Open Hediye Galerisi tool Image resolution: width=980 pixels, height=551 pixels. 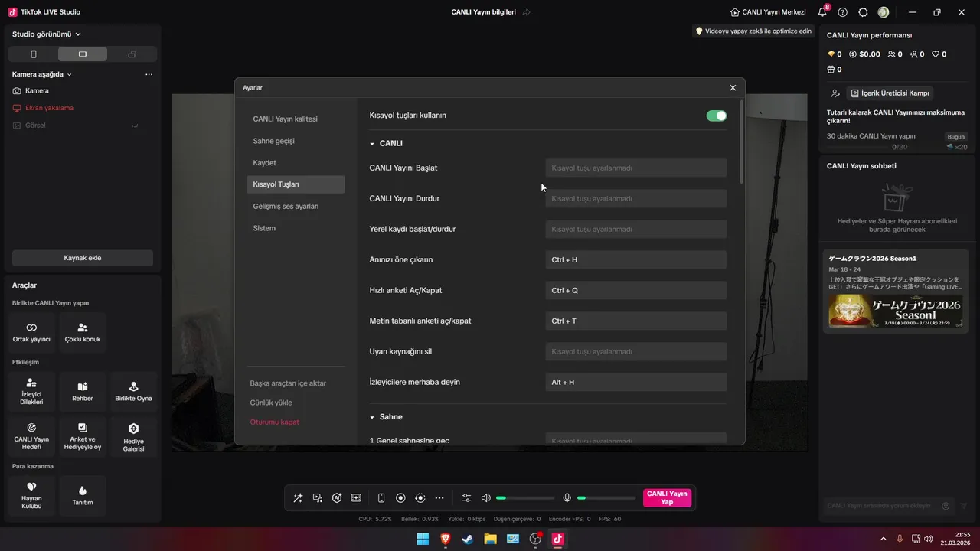pyautogui.click(x=133, y=436)
